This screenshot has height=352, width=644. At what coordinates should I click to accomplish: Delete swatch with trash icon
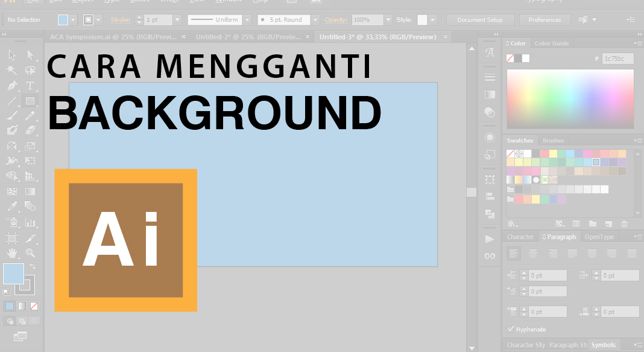click(x=624, y=224)
